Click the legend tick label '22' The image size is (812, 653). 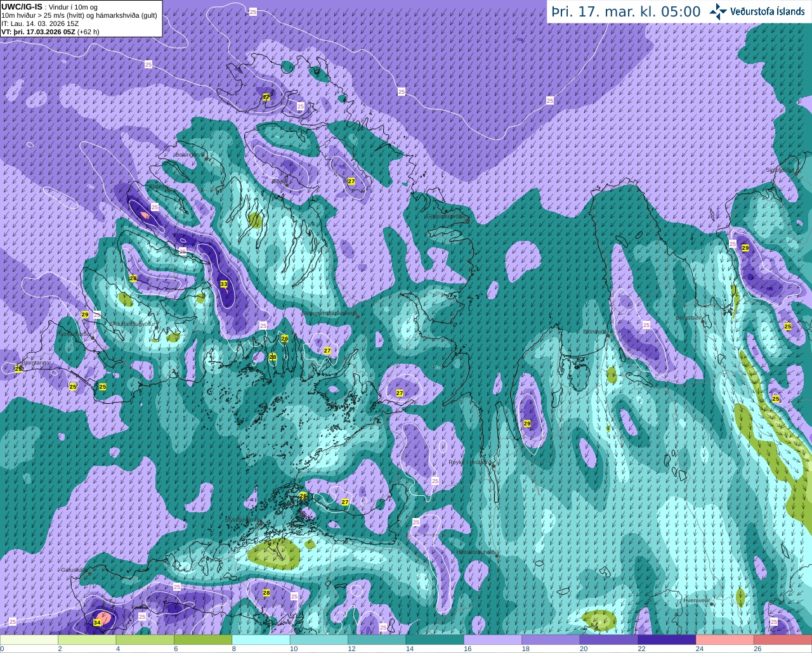[x=641, y=649]
